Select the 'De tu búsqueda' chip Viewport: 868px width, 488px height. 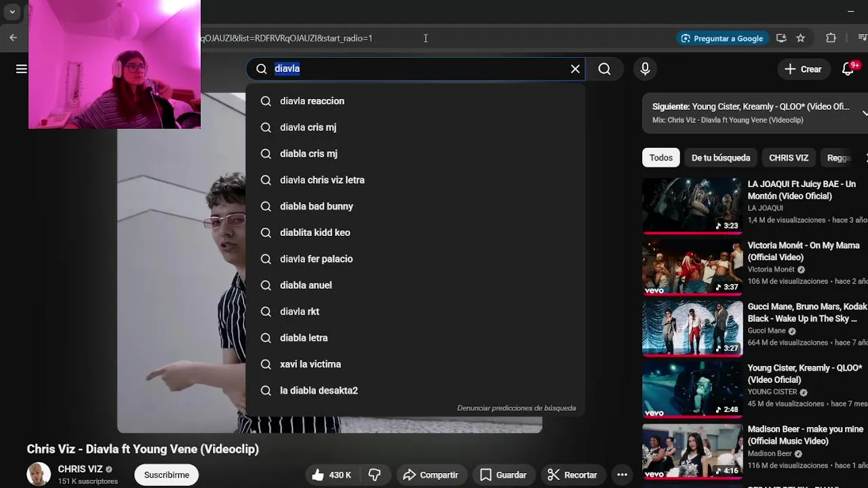coord(721,158)
